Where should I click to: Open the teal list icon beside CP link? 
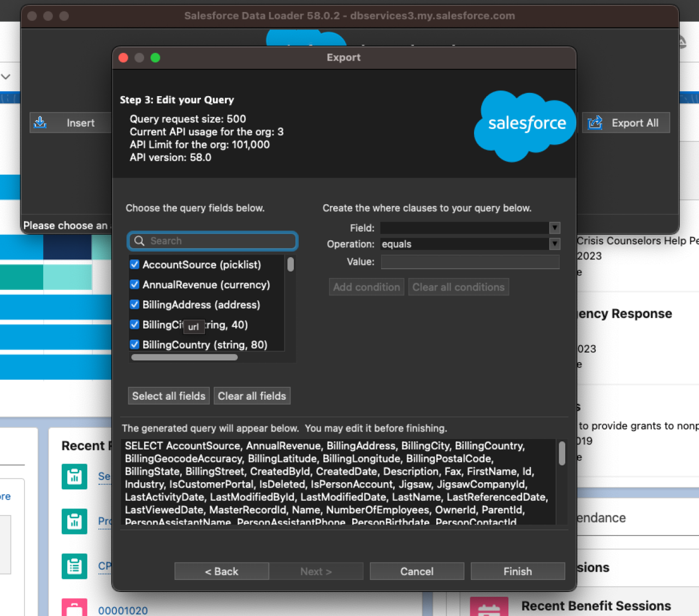click(74, 566)
